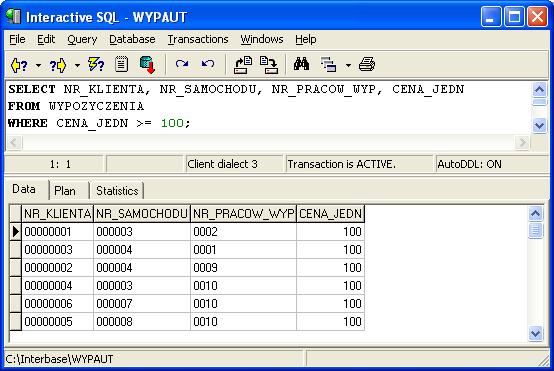The image size is (554, 371).
Task: Click the Print icon in the toolbar
Action: tap(367, 65)
